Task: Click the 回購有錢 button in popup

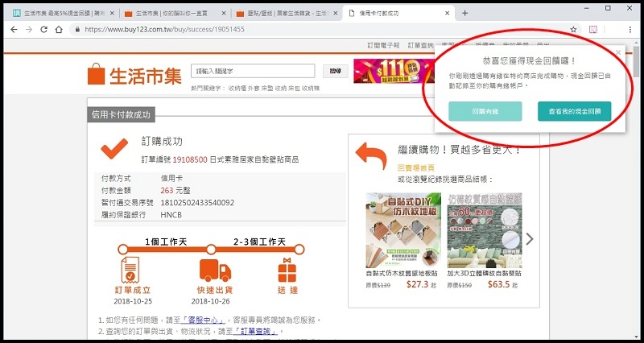Action: point(485,111)
